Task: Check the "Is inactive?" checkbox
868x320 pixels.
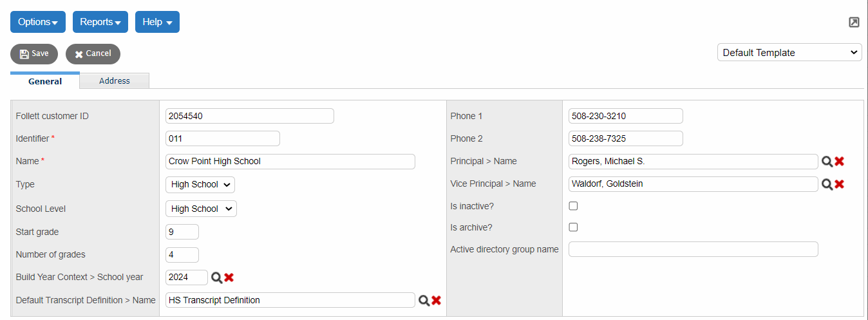Action: 573,206
